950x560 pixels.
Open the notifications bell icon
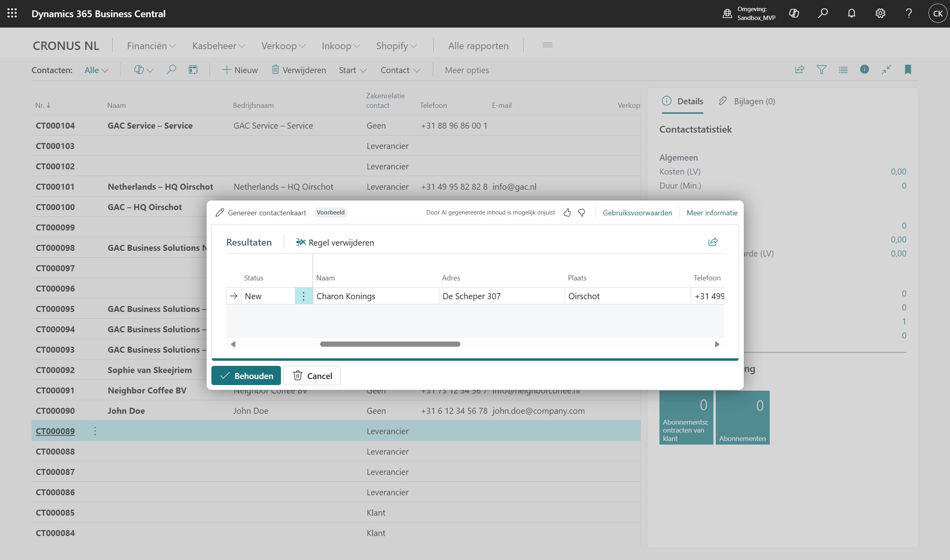click(851, 14)
